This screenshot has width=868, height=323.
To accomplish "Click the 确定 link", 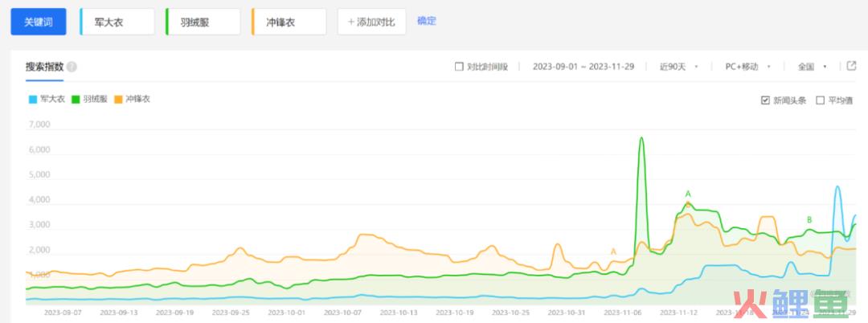I will (x=426, y=21).
